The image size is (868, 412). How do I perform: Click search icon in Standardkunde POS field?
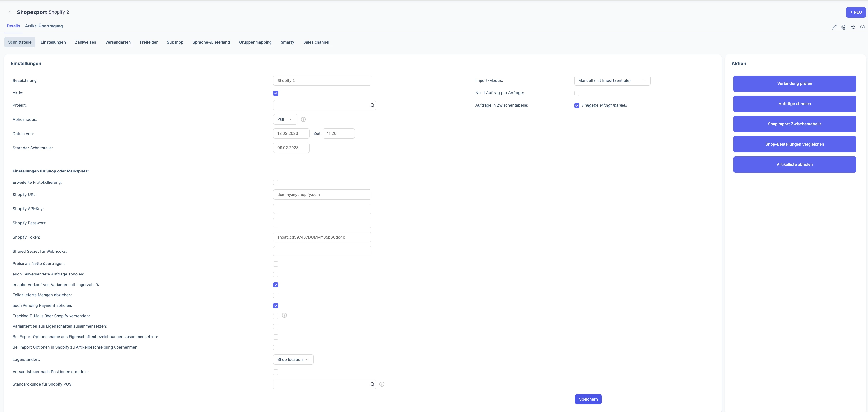pyautogui.click(x=372, y=384)
